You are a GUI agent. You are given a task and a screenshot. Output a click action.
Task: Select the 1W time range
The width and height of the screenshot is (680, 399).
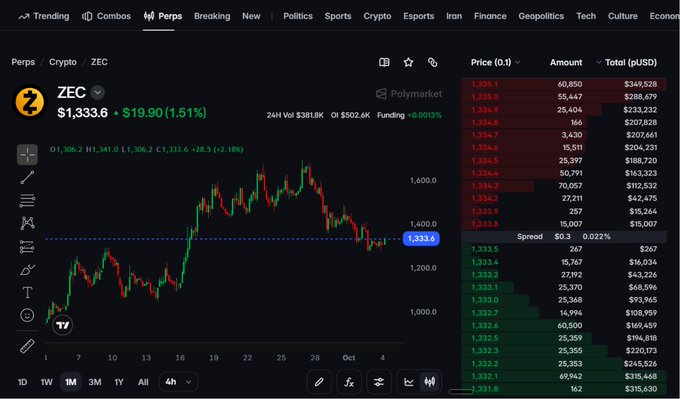click(46, 382)
